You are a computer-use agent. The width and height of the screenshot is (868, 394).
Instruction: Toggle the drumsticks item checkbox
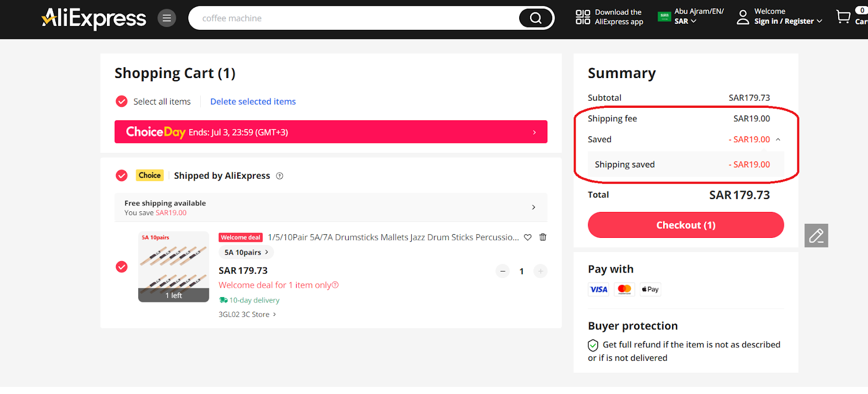pyautogui.click(x=122, y=267)
